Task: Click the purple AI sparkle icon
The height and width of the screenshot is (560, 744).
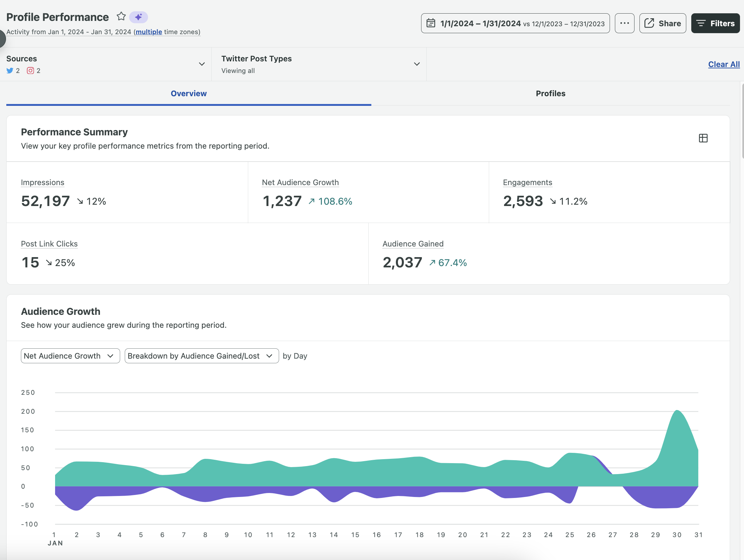Action: point(138,17)
